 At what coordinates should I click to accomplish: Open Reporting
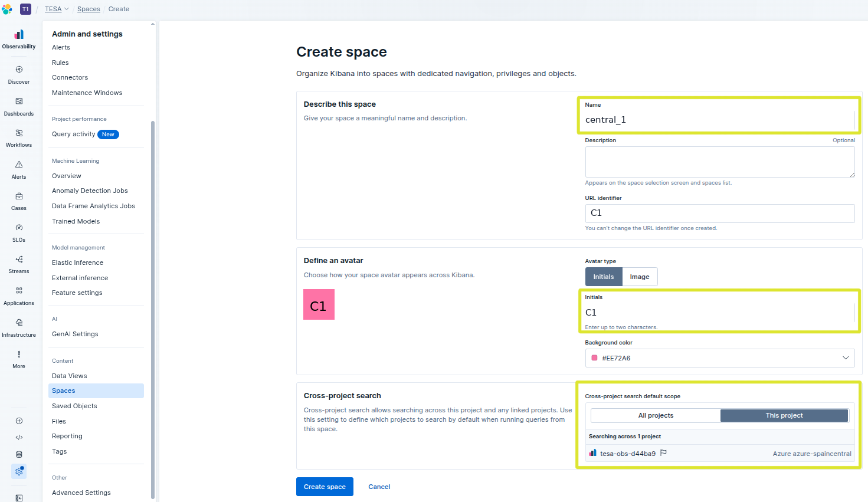click(67, 436)
